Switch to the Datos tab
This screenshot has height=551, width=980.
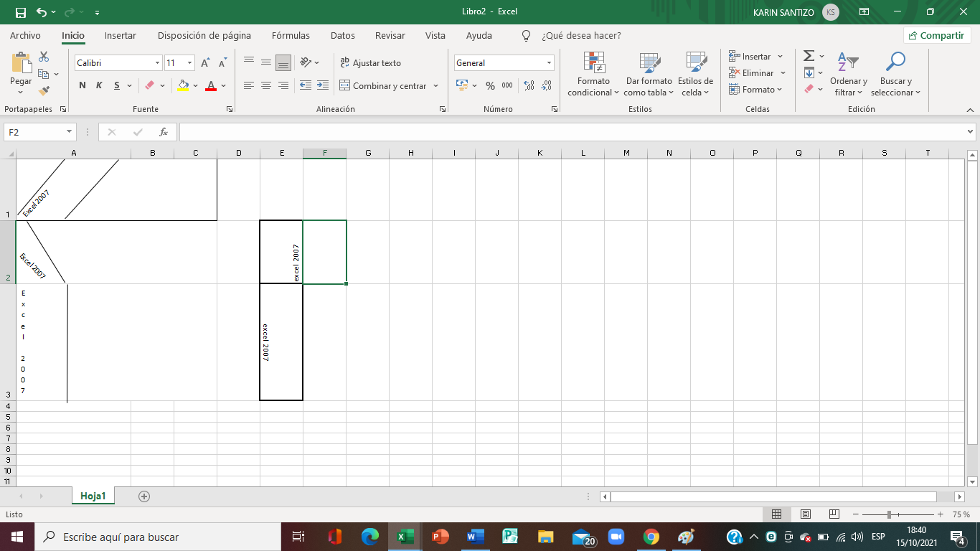(x=343, y=35)
